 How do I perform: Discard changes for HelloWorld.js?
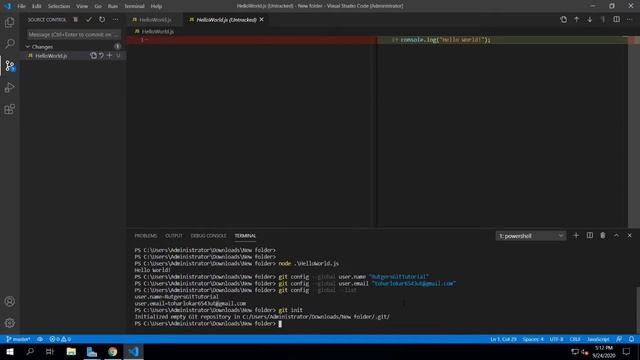point(101,56)
